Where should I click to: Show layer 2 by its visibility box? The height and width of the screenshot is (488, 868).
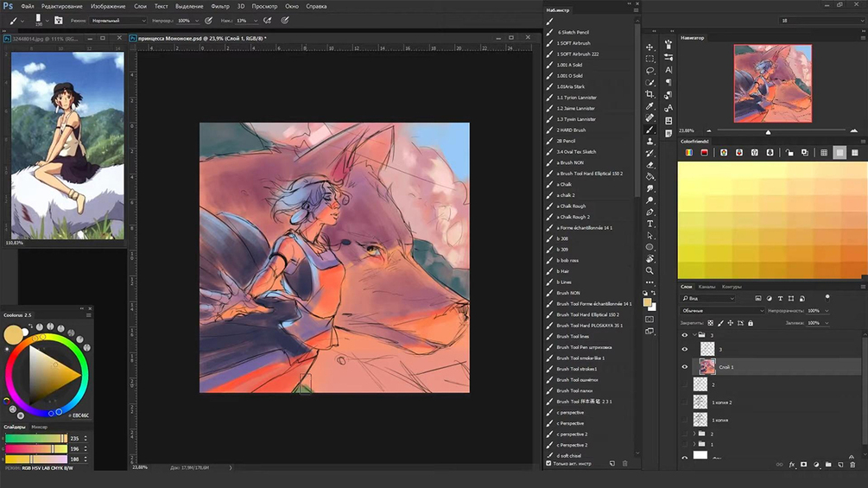(685, 384)
